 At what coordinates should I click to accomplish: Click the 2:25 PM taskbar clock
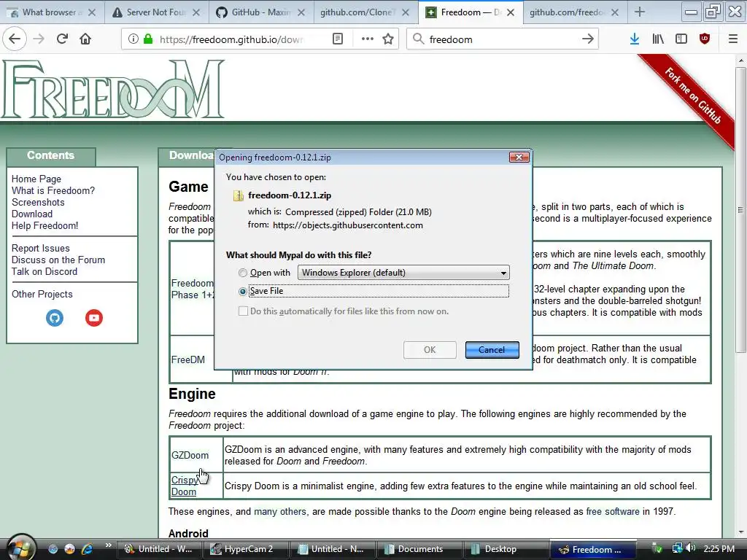point(719,549)
